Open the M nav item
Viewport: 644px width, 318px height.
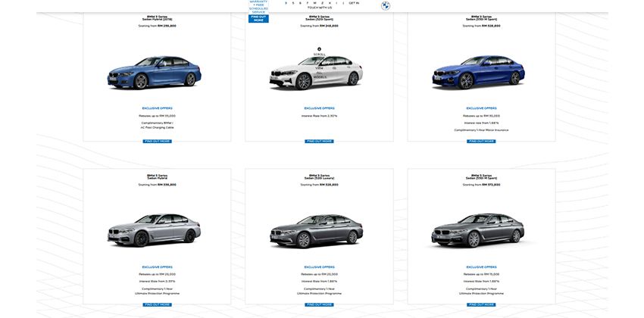(314, 3)
